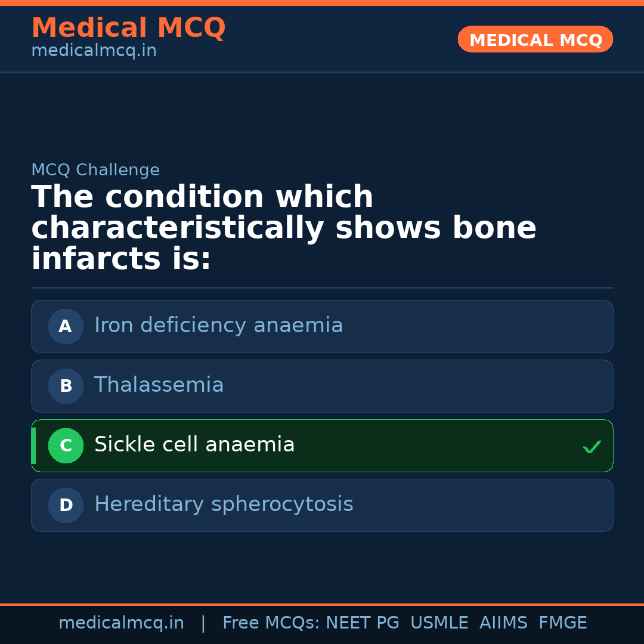The image size is (644, 644).
Task: Click the letter B circle icon
Action: coord(66,386)
